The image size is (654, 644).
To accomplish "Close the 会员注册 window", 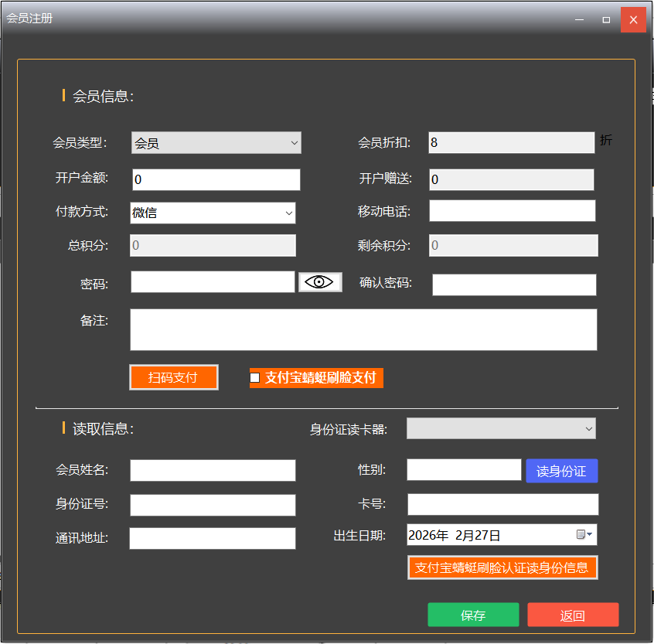I will point(633,19).
